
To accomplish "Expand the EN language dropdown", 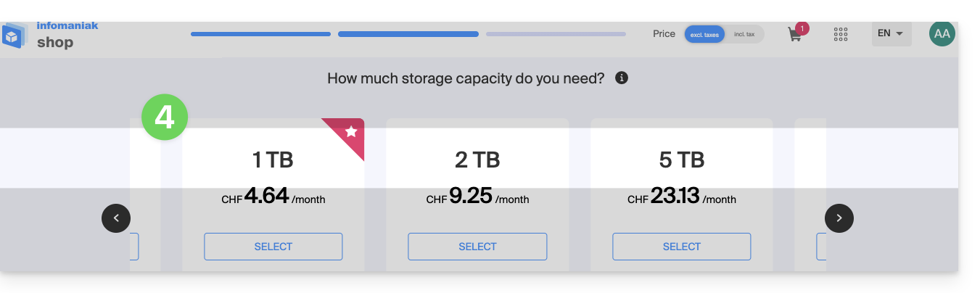I will click(x=891, y=33).
